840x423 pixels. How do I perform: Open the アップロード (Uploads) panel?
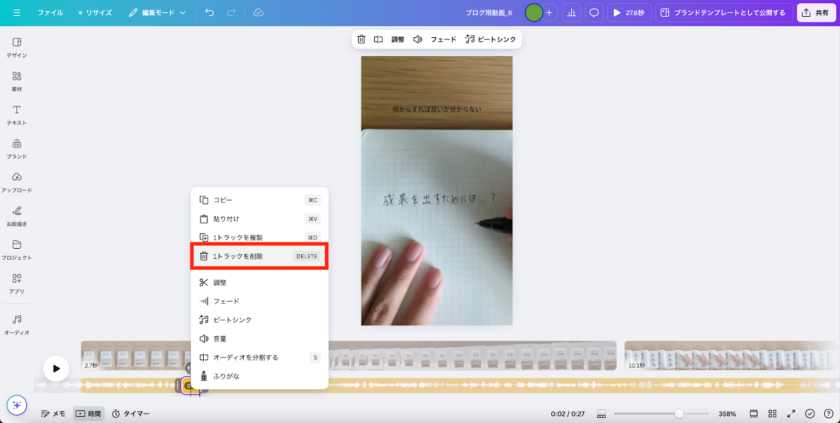click(17, 181)
